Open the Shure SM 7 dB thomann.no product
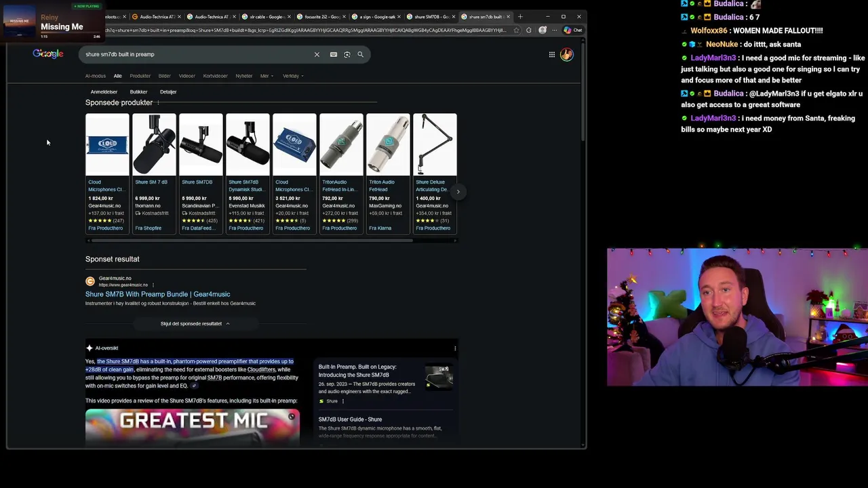Viewport: 868px width, 488px height. coord(154,174)
